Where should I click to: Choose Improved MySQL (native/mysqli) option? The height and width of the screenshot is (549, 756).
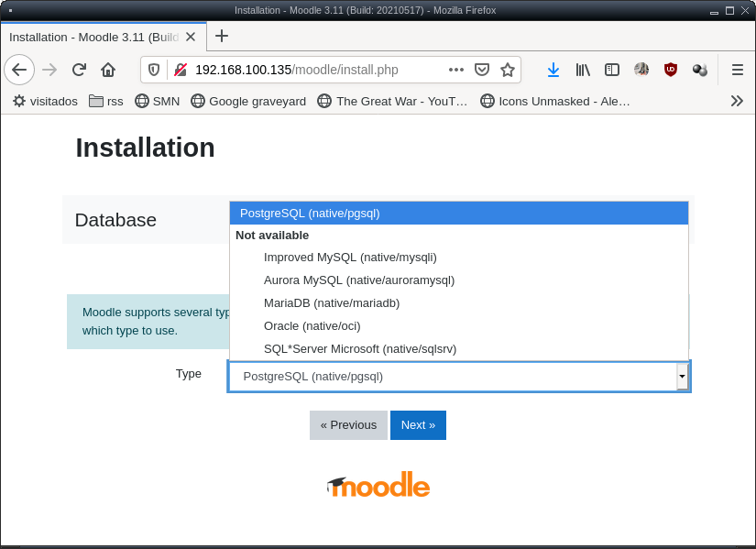[459, 258]
